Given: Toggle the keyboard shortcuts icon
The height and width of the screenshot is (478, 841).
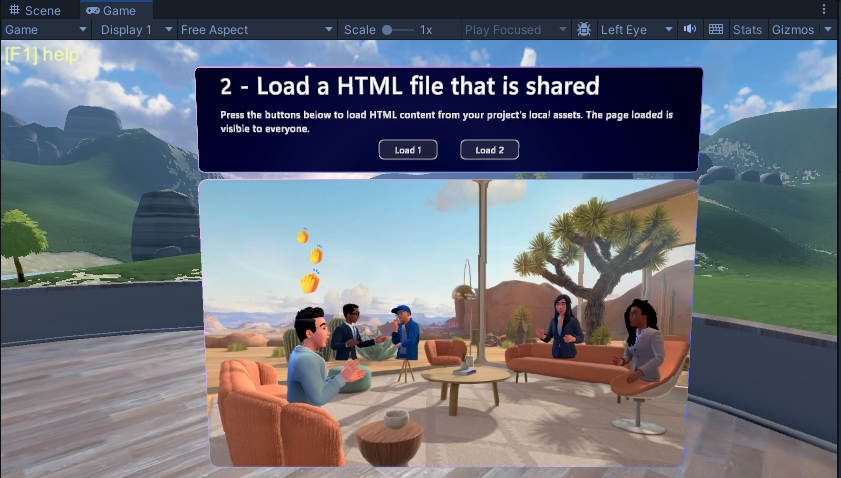Looking at the screenshot, I should click(715, 29).
